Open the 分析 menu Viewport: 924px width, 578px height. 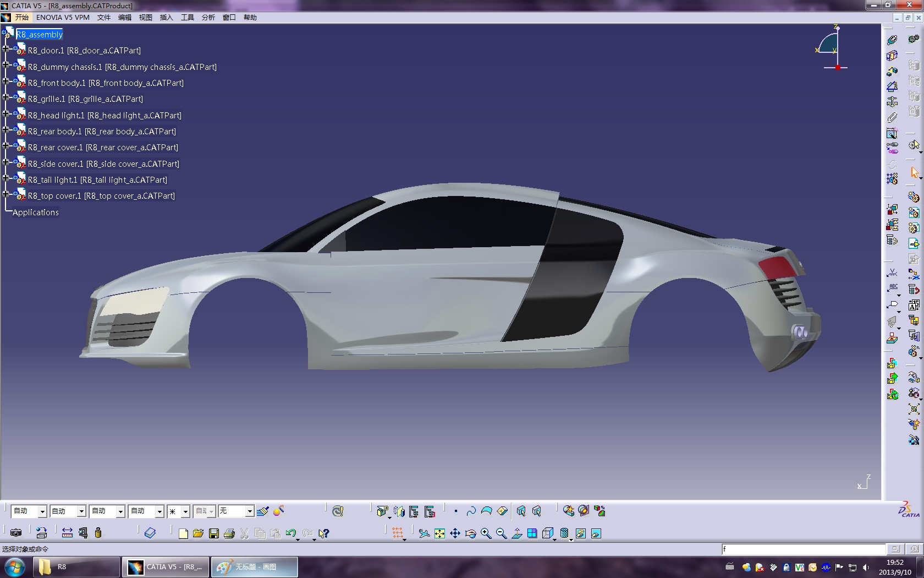(208, 18)
